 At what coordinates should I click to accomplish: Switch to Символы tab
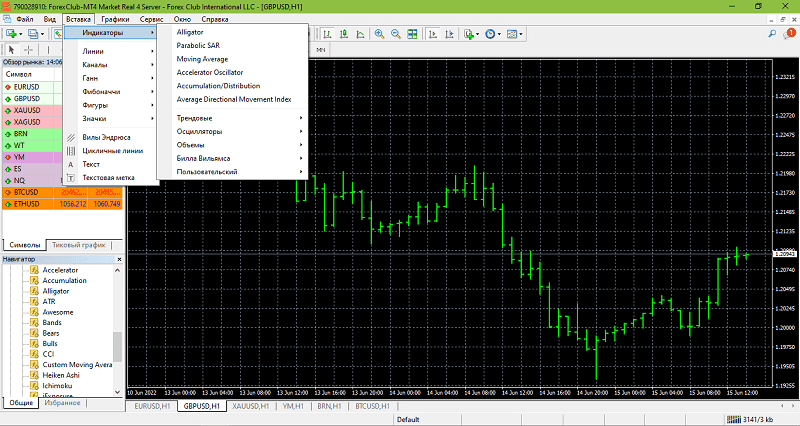24,245
